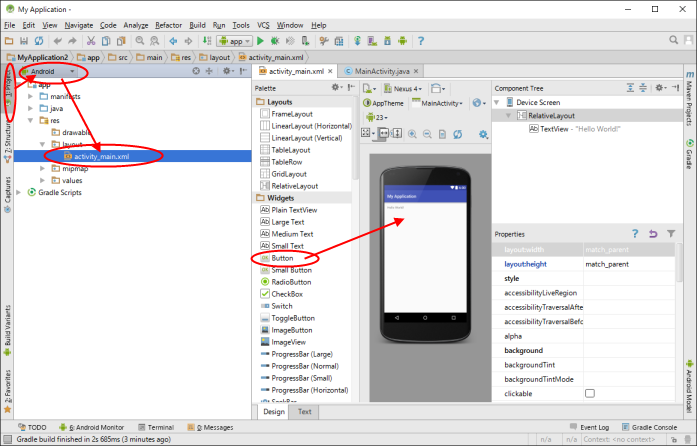This screenshot has width=697, height=446.
Task: Click the layout:height match_parent value field
Action: coord(629,264)
